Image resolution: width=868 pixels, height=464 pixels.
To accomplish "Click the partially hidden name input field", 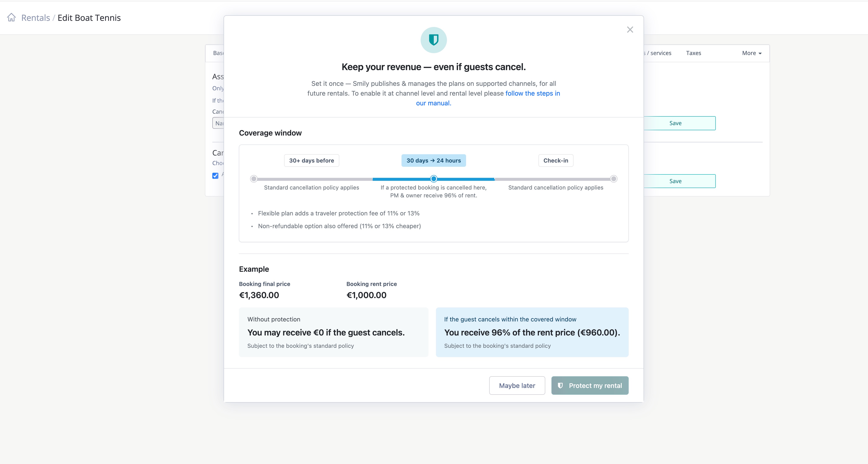I will coord(218,123).
